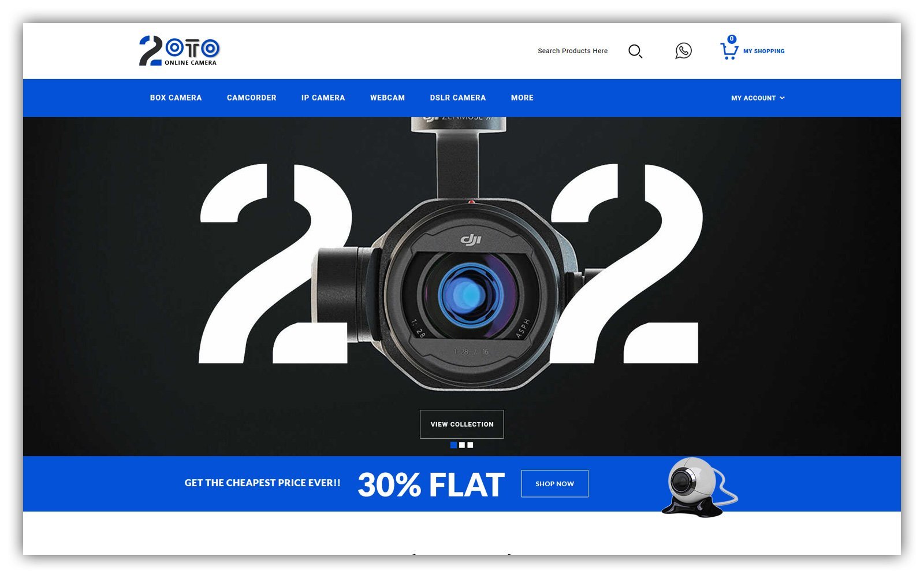Open the WhatsApp contact icon
Image resolution: width=924 pixels, height=578 pixels.
[683, 51]
